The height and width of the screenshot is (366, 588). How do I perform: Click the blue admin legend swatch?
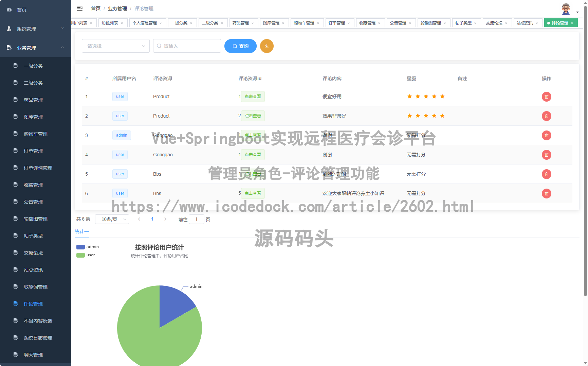[x=80, y=246]
